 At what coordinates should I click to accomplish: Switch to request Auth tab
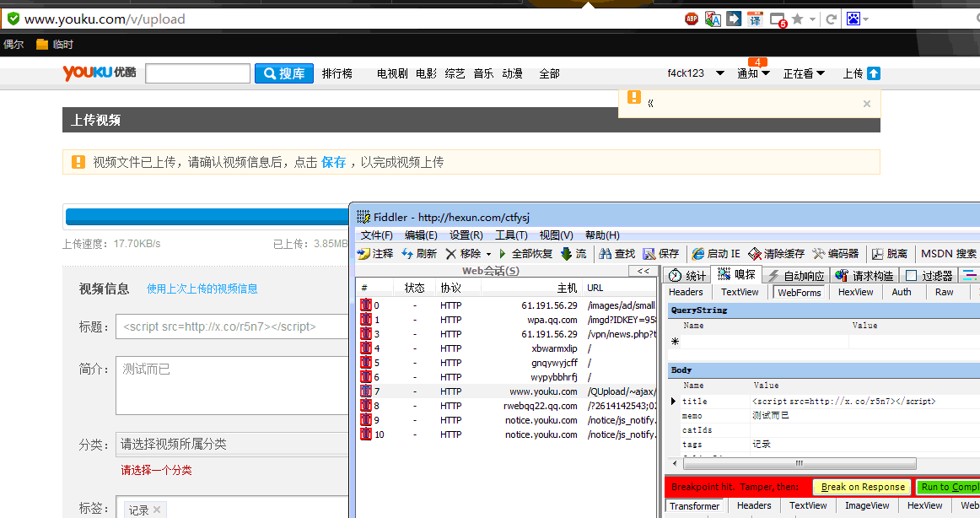coord(902,292)
